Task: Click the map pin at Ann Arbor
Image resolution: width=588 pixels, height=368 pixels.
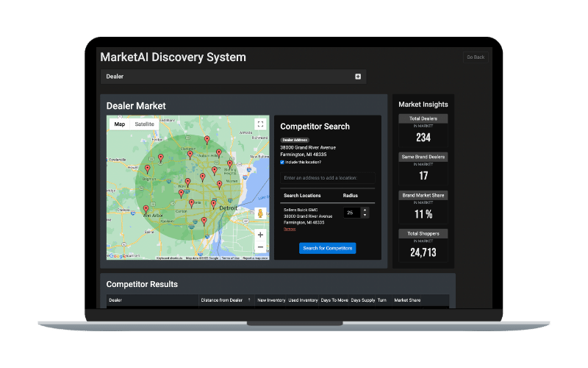Action: (x=146, y=210)
